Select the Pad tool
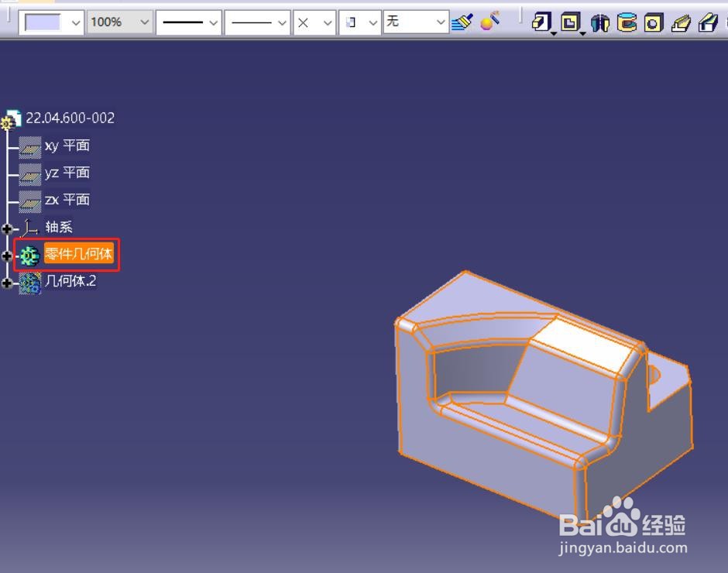 coord(541,22)
